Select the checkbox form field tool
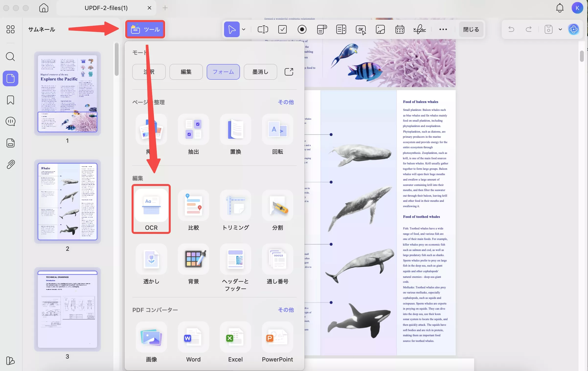This screenshot has width=588, height=371. [282, 29]
